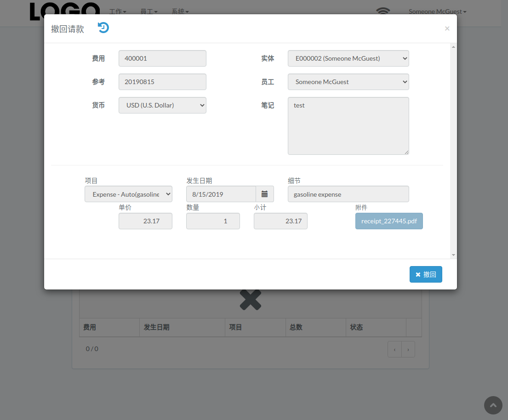508x420 pixels.
Task: Click the LOGO image in the header
Action: (65, 11)
